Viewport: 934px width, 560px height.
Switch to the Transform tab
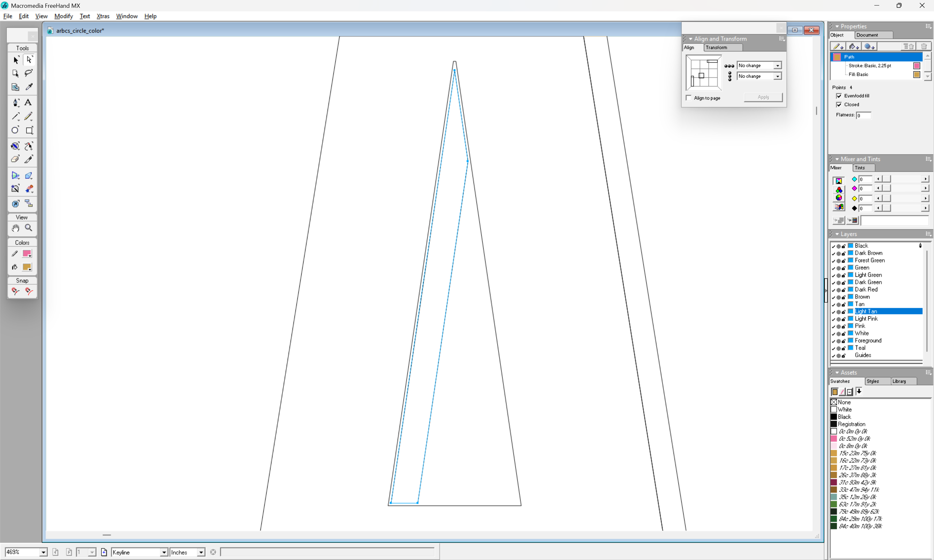coord(716,48)
